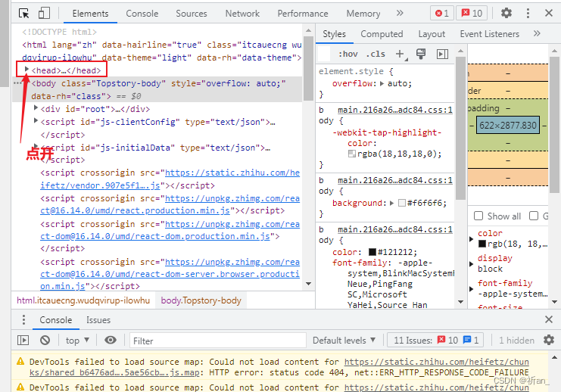Select the drawer Console tab
The height and width of the screenshot is (392, 561).
pos(56,320)
